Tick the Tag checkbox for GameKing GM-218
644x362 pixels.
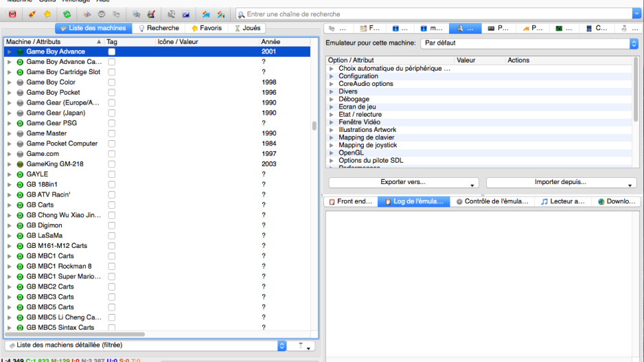(111, 164)
